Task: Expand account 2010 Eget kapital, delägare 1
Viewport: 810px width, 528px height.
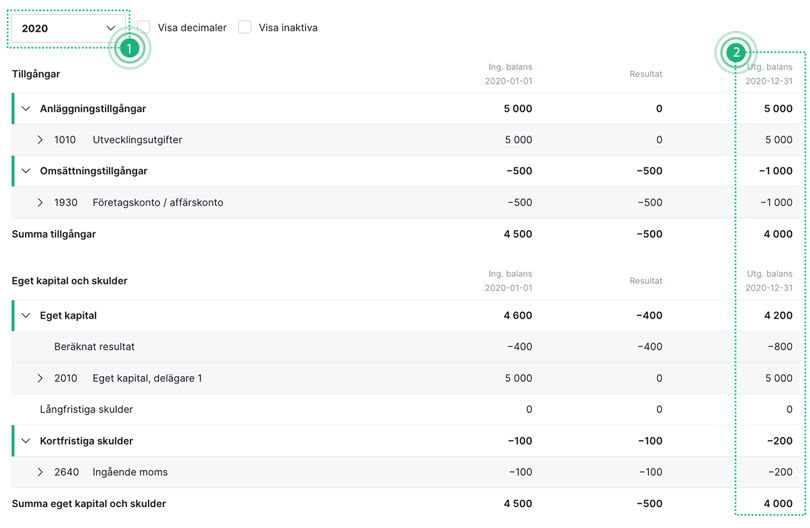Action: pyautogui.click(x=40, y=379)
